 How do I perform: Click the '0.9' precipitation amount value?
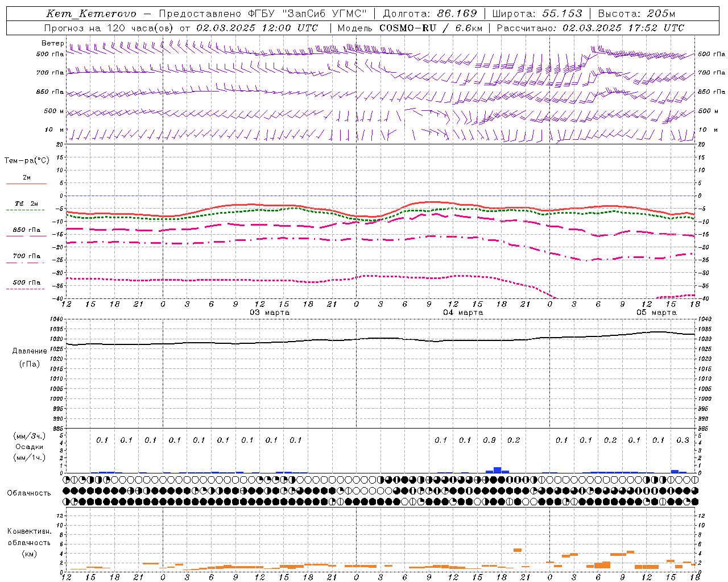489,440
